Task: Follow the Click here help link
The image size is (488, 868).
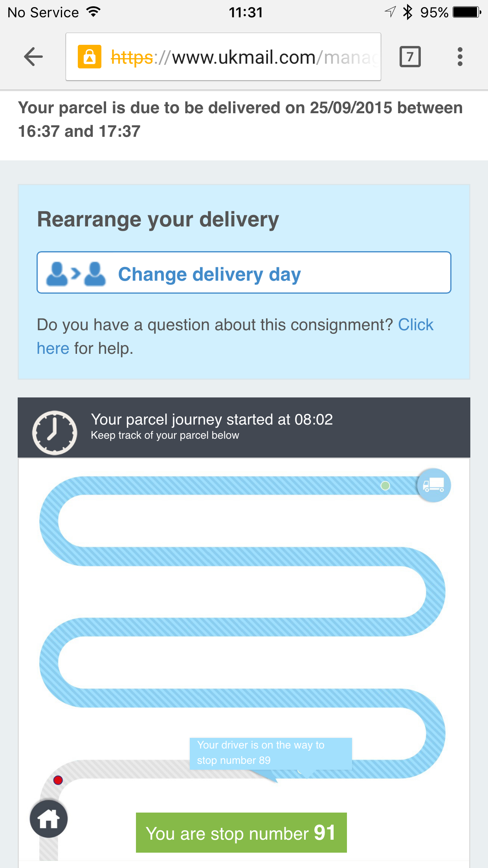Action: pos(415,325)
